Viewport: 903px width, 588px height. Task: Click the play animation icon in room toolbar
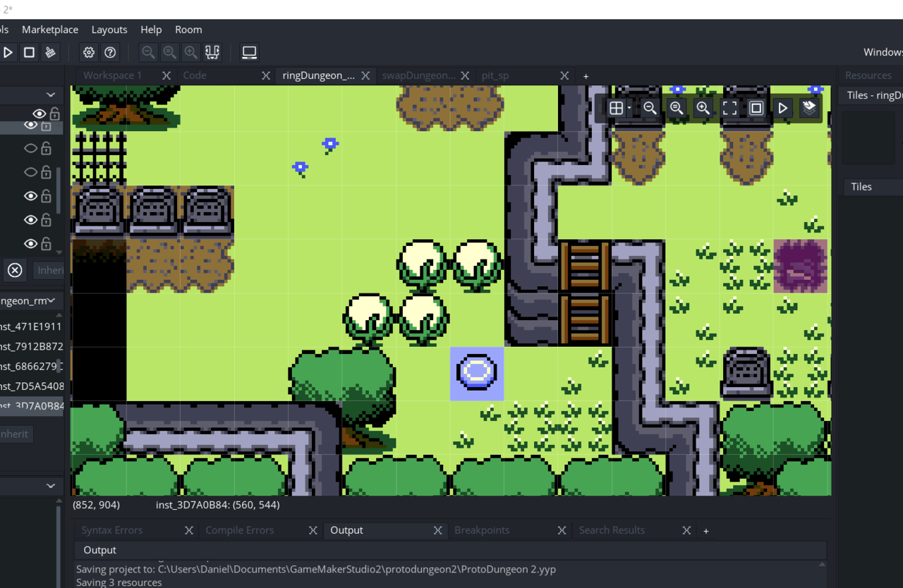pos(783,108)
